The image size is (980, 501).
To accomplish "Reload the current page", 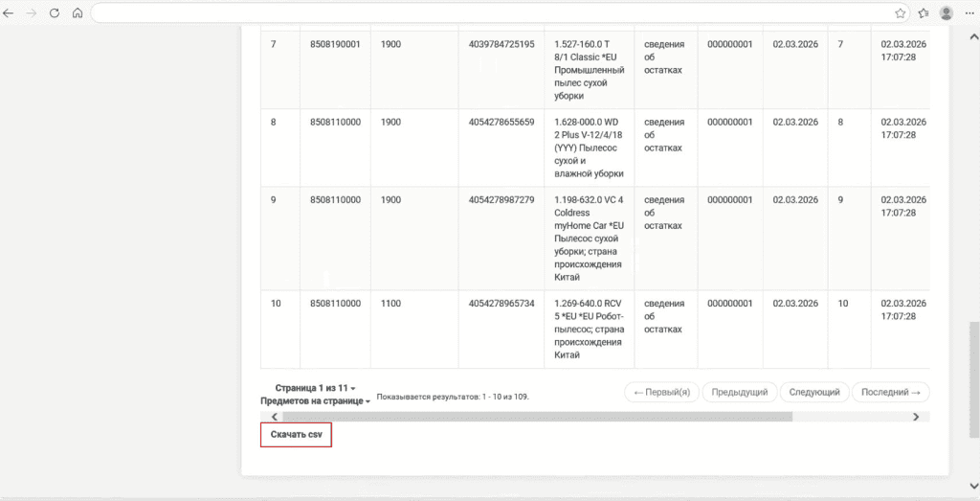I will 55,13.
